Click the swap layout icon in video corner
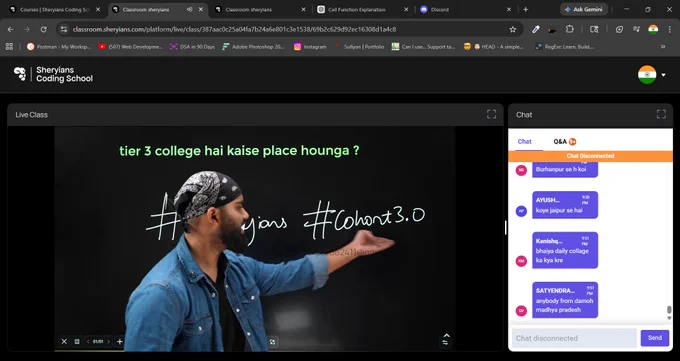Image resolution: width=680 pixels, height=361 pixels. (x=445, y=343)
